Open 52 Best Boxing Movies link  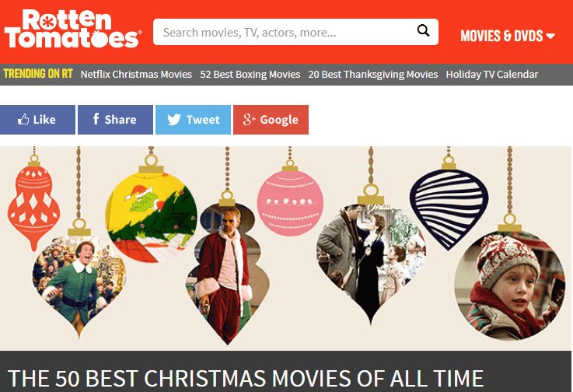point(250,74)
